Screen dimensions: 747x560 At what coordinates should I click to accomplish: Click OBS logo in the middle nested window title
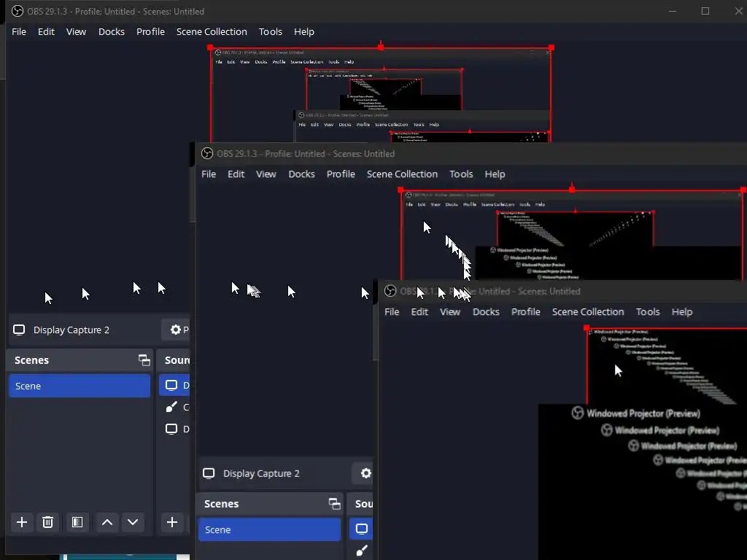(207, 153)
